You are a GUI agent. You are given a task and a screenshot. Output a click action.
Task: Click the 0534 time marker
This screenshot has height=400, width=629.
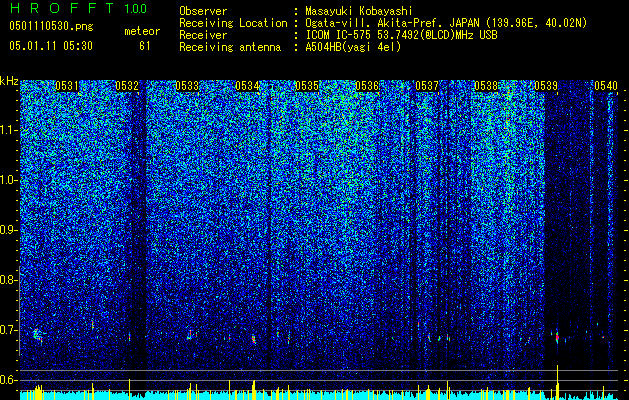coord(247,86)
